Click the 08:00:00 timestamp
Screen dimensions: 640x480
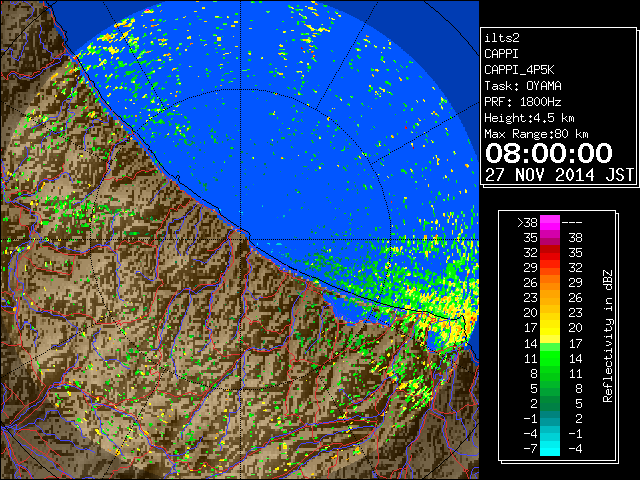click(549, 153)
